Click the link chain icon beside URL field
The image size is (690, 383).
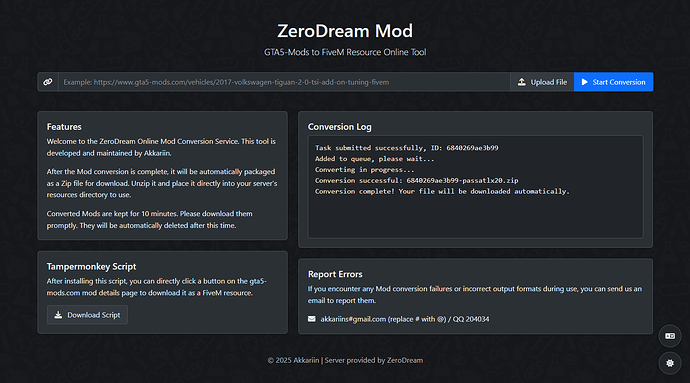48,82
